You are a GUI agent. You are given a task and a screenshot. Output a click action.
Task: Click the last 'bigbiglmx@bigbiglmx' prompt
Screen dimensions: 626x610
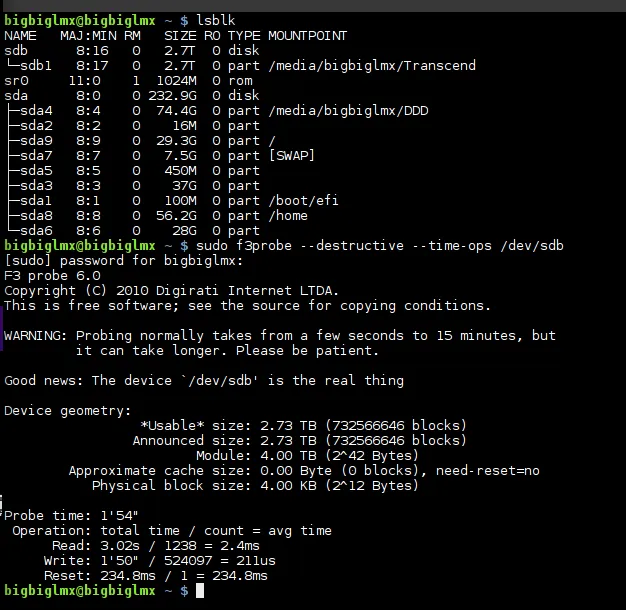pyautogui.click(x=80, y=591)
